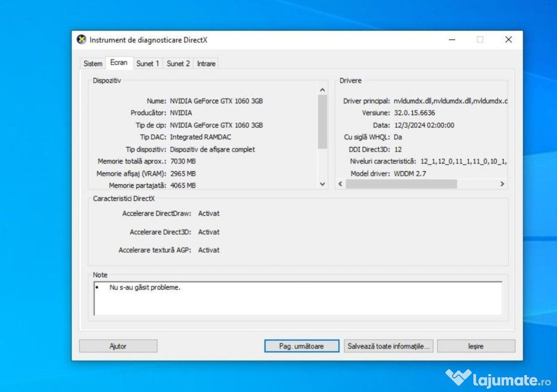Minimize the DirectX diagnostic window
This screenshot has width=557, height=392.
coord(452,40)
